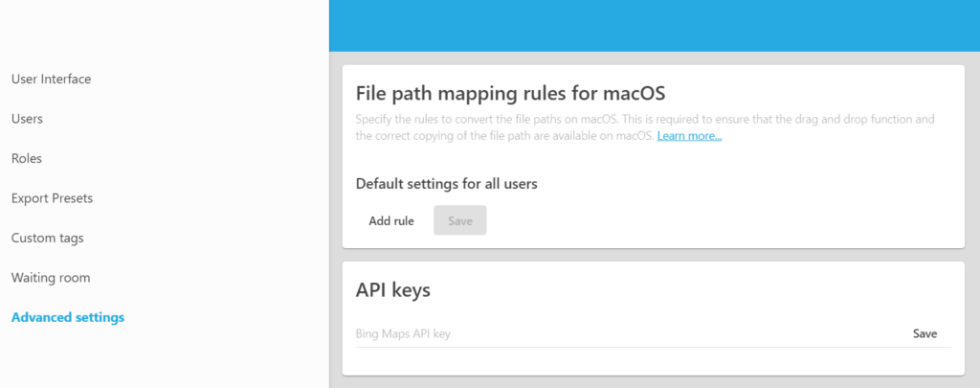Select the Advanced settings sidebar item

pos(68,317)
